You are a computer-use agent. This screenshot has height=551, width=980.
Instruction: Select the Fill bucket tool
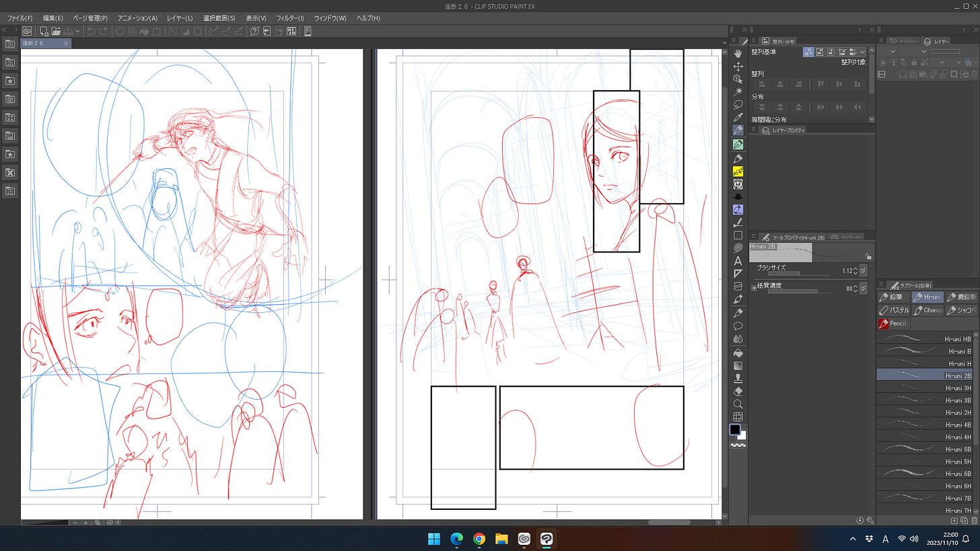(x=738, y=353)
